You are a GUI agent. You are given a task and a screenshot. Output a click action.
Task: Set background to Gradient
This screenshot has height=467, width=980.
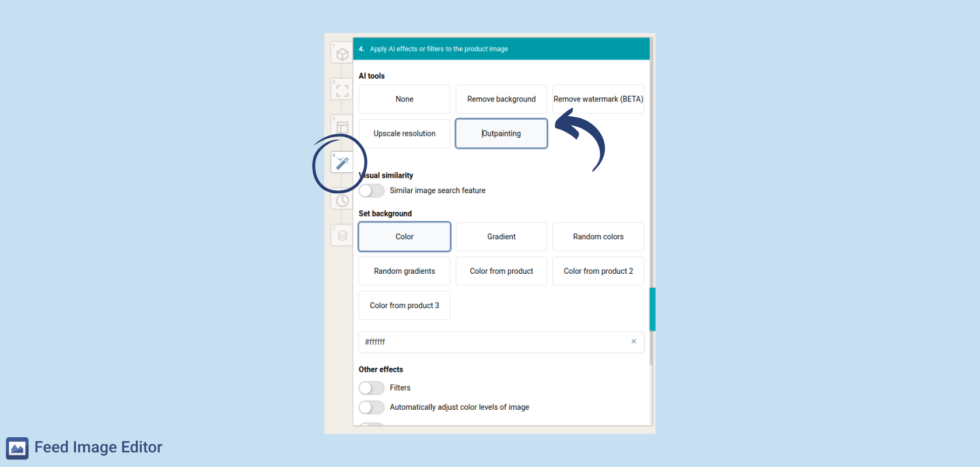pos(501,237)
